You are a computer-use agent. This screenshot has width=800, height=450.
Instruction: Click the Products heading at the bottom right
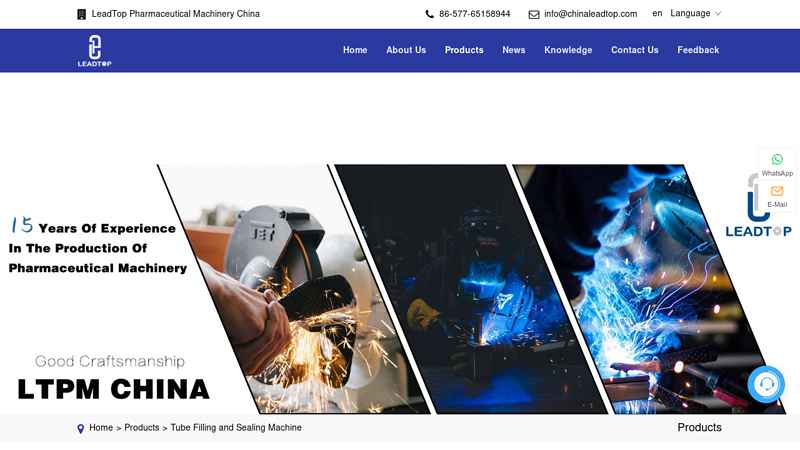[699, 428]
